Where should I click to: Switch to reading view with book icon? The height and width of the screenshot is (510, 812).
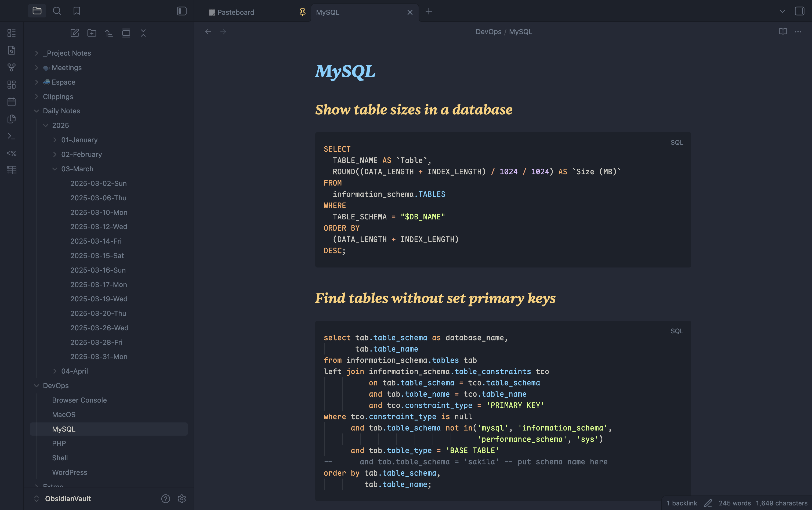pos(783,32)
